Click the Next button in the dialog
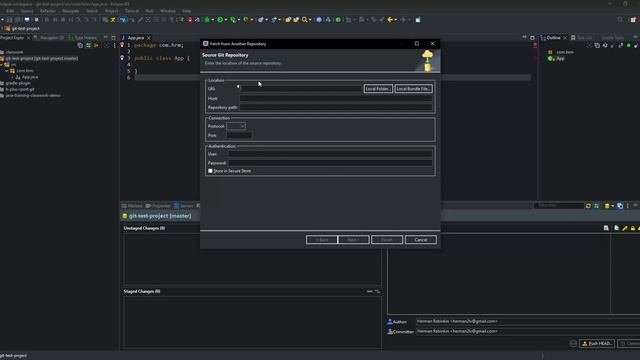Screen dimensions: 640x360 [x=354, y=240]
